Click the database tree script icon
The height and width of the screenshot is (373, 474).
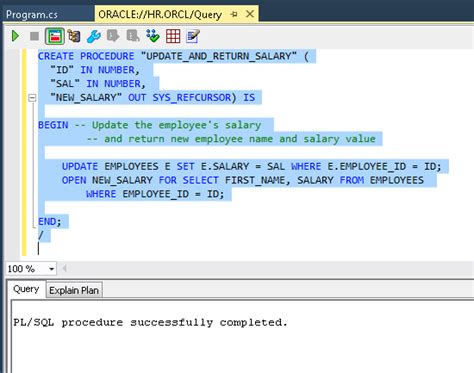pyautogui.click(x=74, y=36)
